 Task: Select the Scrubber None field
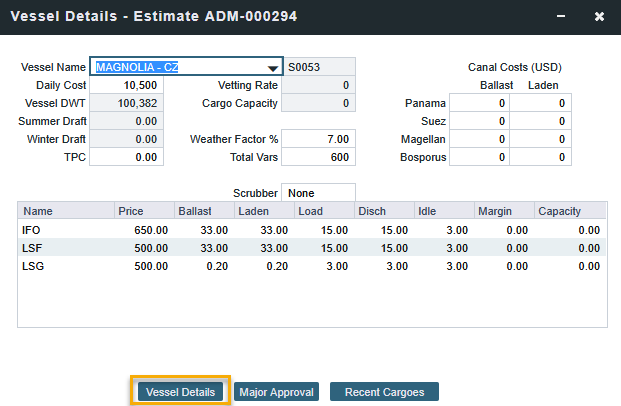click(318, 192)
